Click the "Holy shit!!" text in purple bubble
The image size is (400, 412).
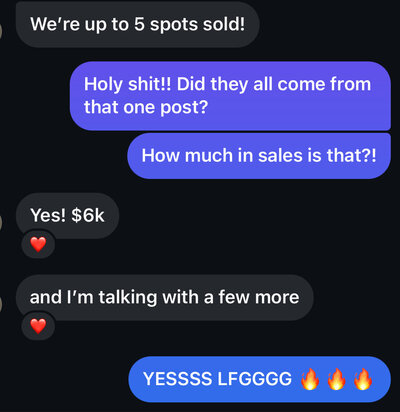127,84
